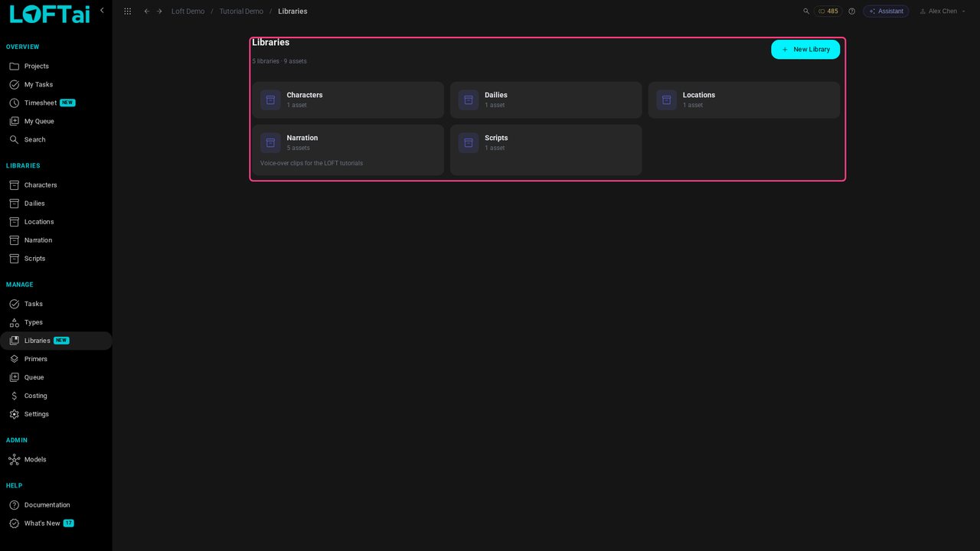Click "Voice-over clips for the LOFT tutorials" text
The image size is (980, 551).
point(312,163)
